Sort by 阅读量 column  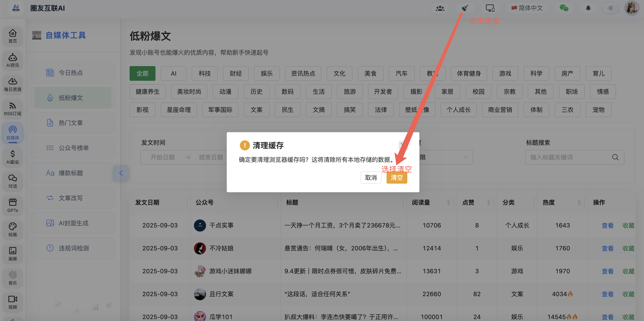tap(449, 202)
